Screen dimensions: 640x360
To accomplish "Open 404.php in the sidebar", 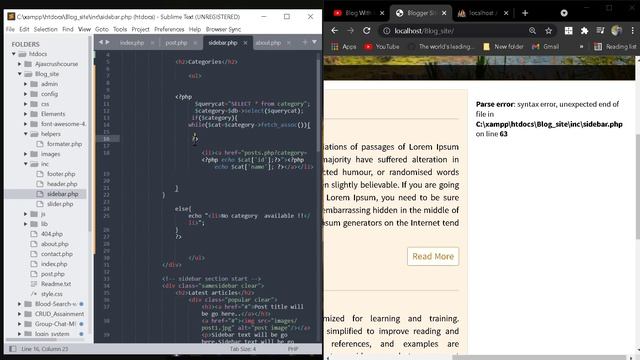I will click(x=51, y=234).
